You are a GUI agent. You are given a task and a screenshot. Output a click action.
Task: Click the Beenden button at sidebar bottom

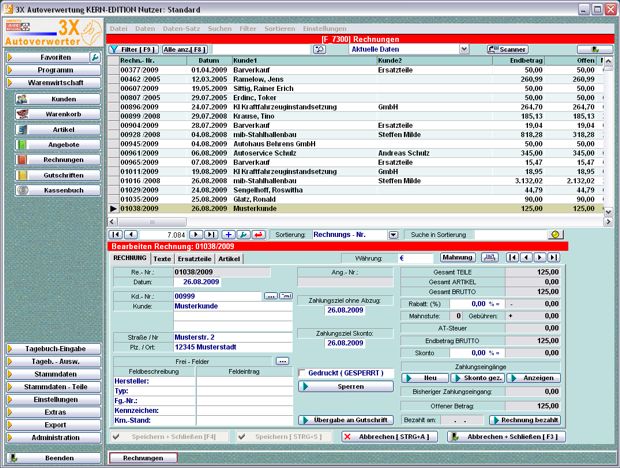point(53,458)
